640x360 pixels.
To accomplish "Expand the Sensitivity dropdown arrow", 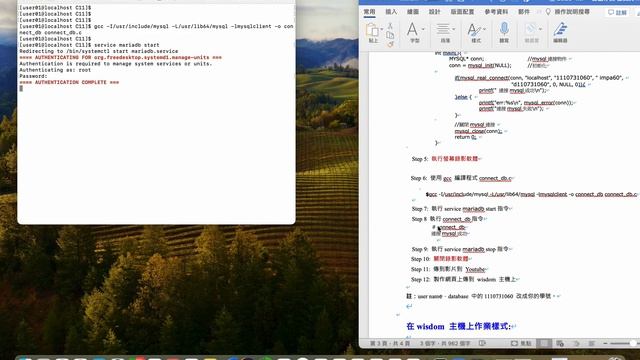I will (540, 29).
